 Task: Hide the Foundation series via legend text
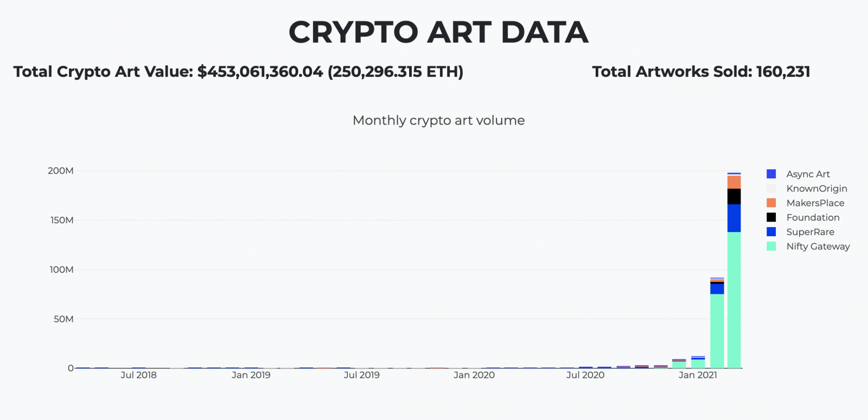(x=813, y=217)
